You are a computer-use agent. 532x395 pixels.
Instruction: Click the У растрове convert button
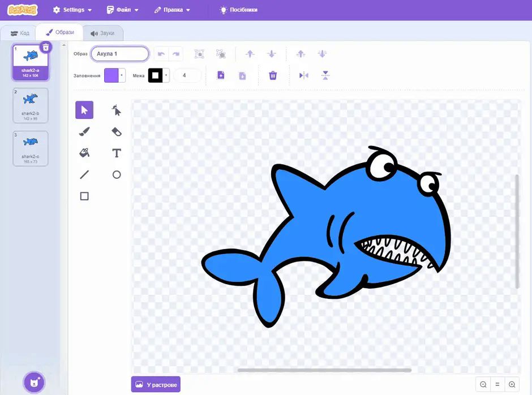pyautogui.click(x=156, y=384)
